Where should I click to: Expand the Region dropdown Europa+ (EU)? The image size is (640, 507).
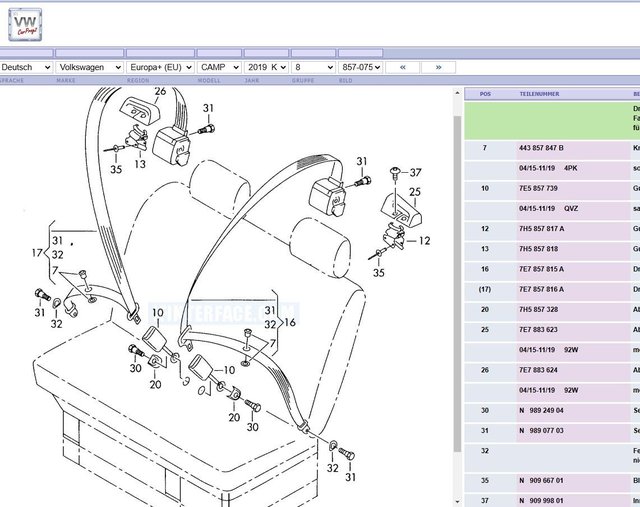pos(160,67)
